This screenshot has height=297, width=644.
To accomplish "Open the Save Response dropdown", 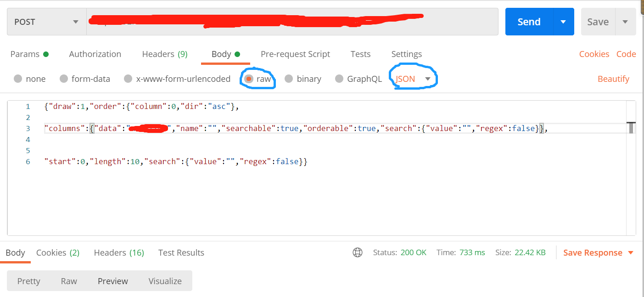I will tap(598, 253).
